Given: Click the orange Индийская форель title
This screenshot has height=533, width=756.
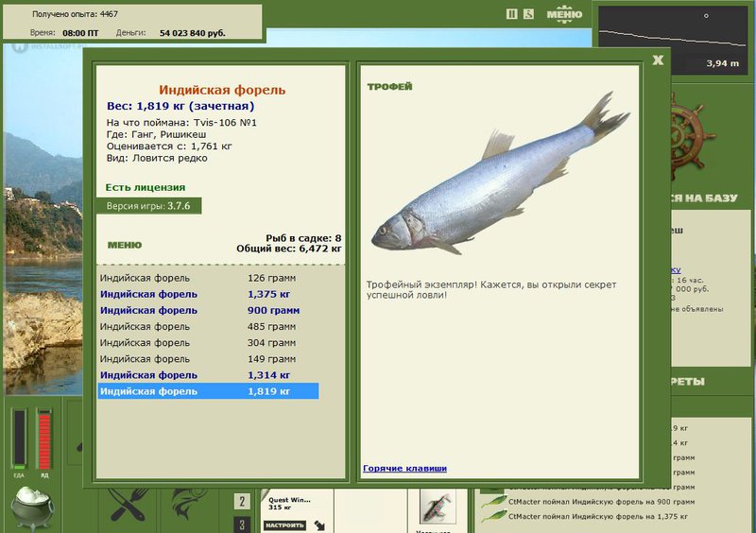Looking at the screenshot, I should point(222,90).
